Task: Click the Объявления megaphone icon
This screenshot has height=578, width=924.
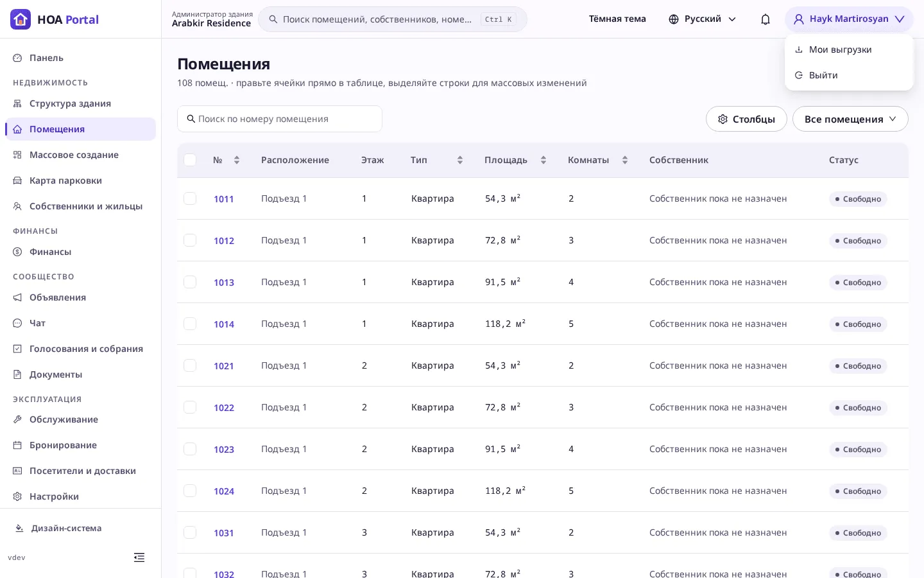Action: [17, 297]
